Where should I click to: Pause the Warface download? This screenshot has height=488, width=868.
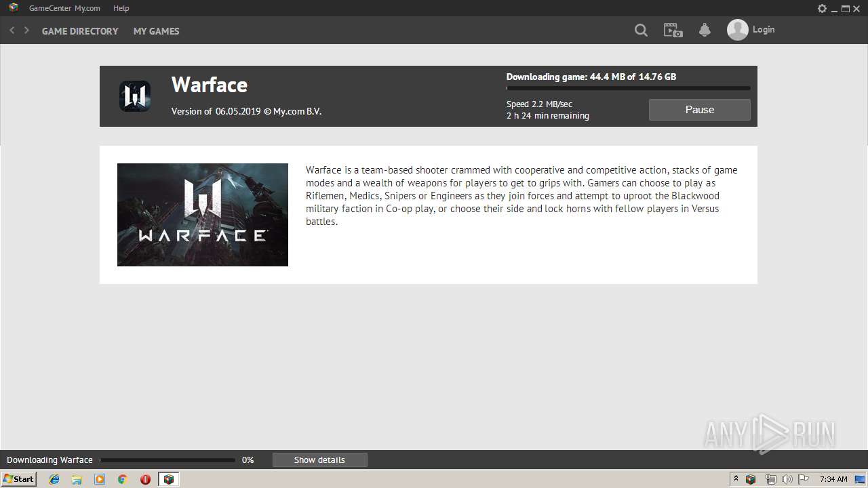coord(700,110)
